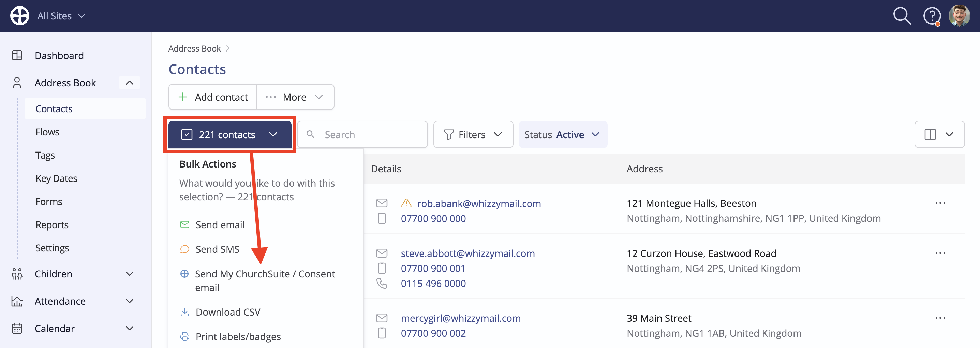This screenshot has width=980, height=348.
Task: Click the envelope icon beside rob.abank email
Action: [382, 203]
